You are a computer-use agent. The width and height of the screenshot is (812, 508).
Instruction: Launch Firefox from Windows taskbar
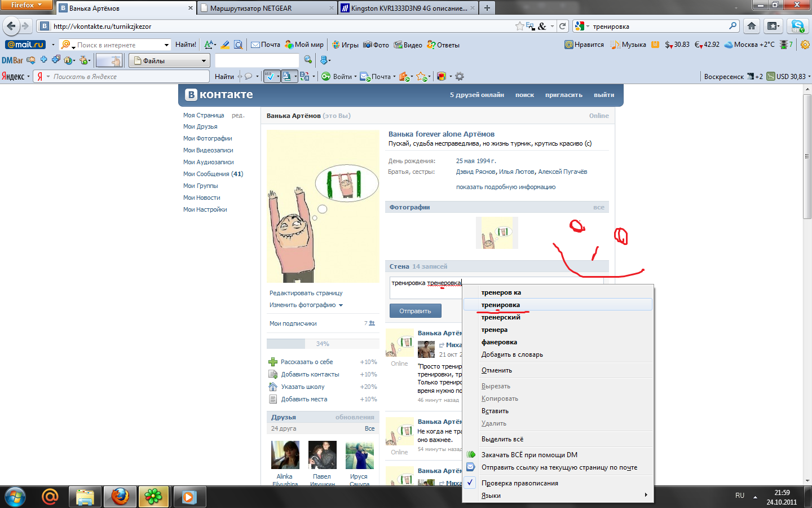[120, 497]
